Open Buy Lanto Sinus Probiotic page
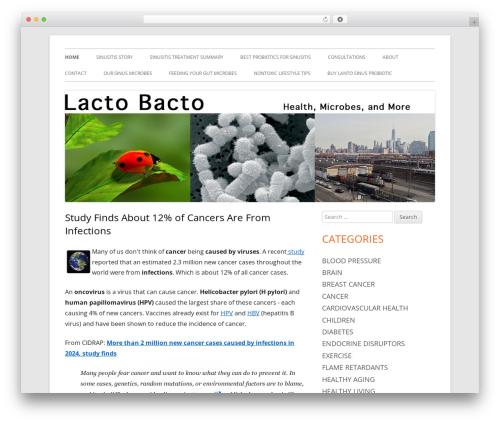Image resolution: width=500 pixels, height=423 pixels. pos(360,73)
